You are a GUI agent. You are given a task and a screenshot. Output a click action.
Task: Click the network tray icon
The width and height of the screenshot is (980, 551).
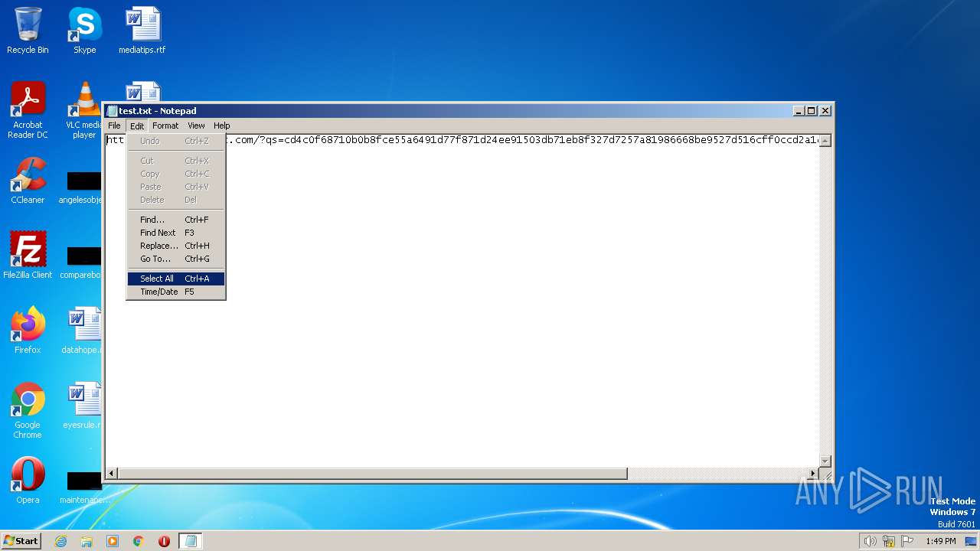[889, 541]
